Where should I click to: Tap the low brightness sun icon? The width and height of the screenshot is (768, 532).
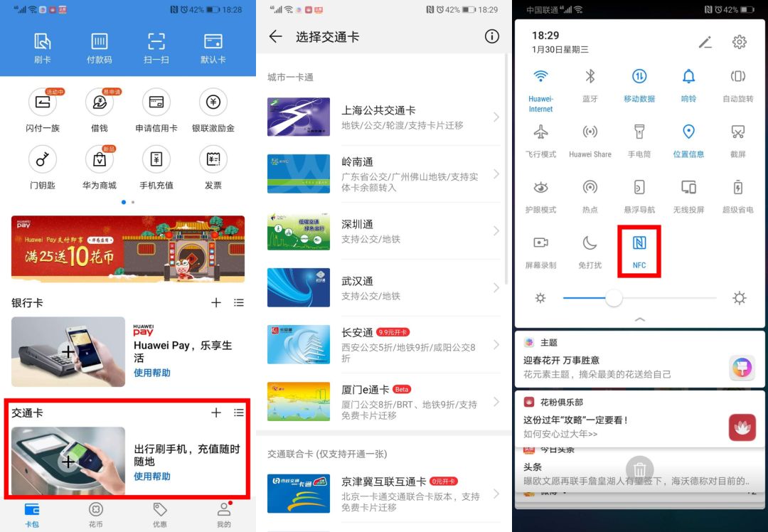click(x=540, y=298)
